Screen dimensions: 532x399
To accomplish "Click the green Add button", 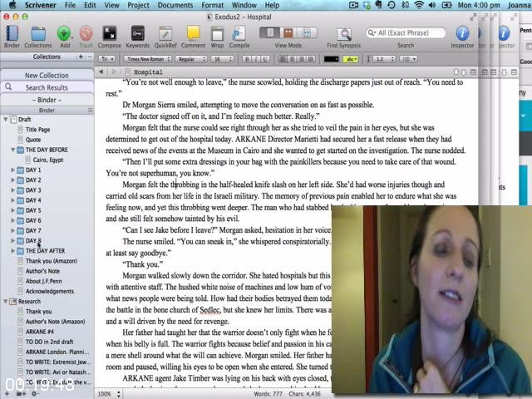I will click(x=64, y=34).
